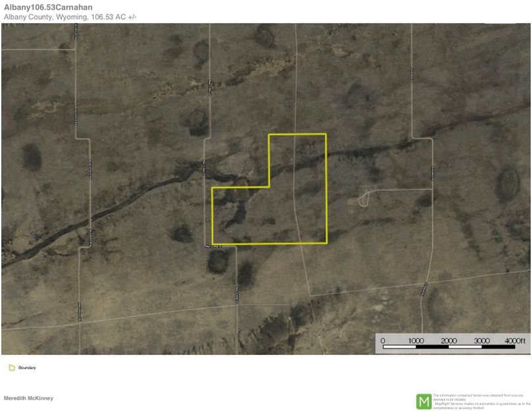Click the green MapRight M logo

coord(424,401)
